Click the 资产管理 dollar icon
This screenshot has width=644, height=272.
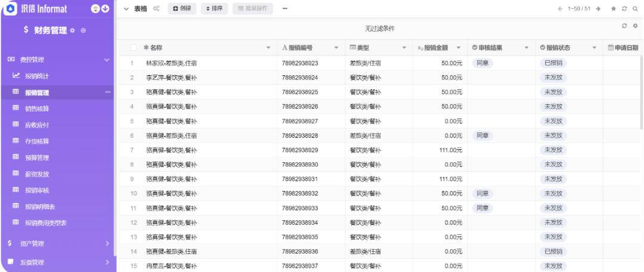10,243
